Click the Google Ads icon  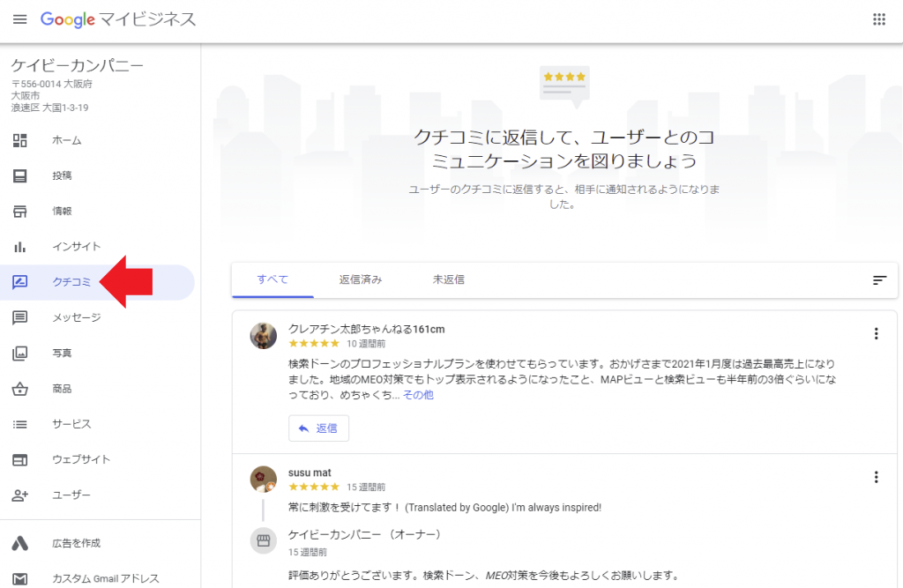tap(20, 543)
